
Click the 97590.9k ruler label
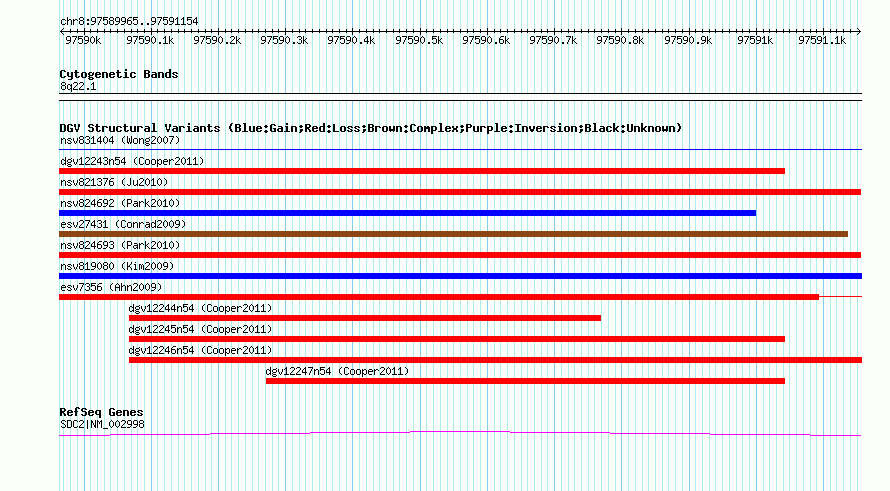click(689, 40)
